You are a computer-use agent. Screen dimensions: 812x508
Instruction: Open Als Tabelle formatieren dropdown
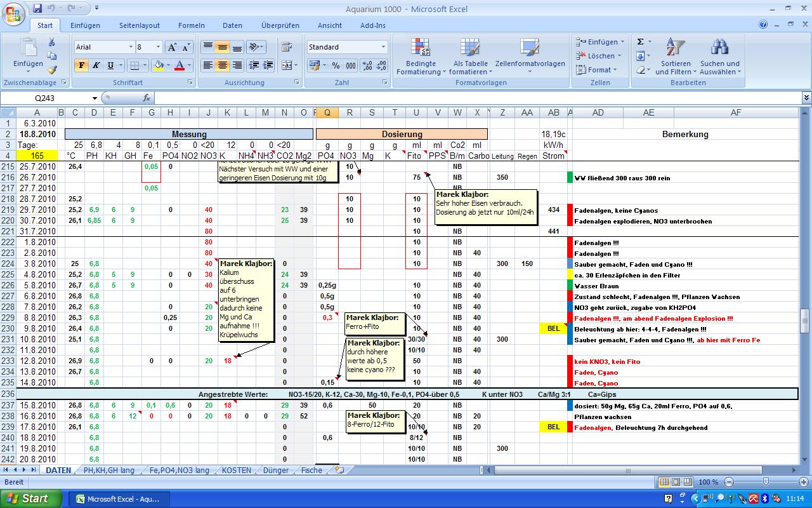tap(470, 58)
